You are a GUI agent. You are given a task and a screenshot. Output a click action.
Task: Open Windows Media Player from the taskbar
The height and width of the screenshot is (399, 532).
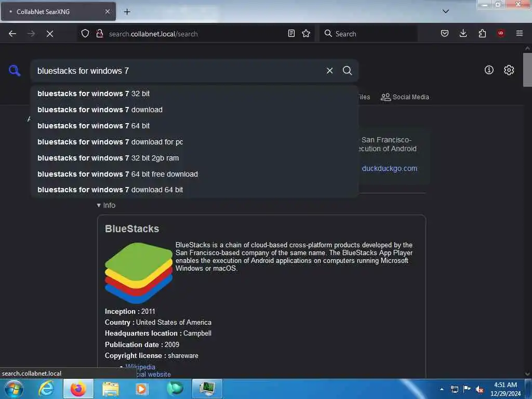tap(141, 389)
